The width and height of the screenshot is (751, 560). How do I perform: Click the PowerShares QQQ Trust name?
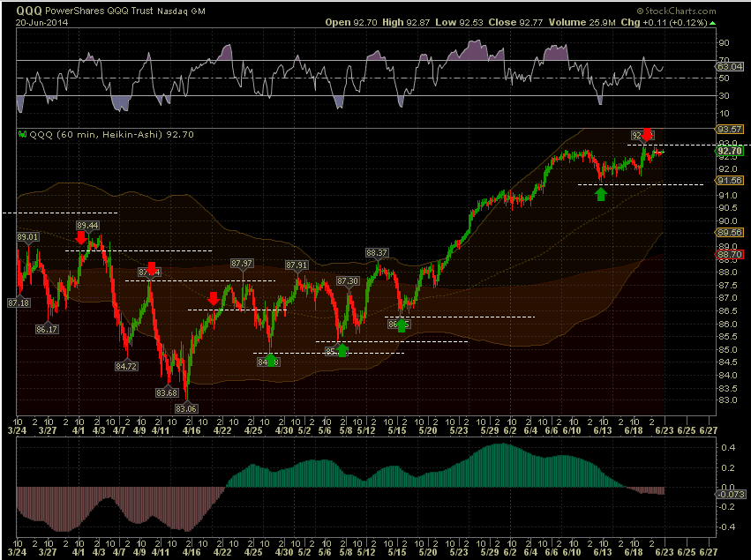coord(99,11)
